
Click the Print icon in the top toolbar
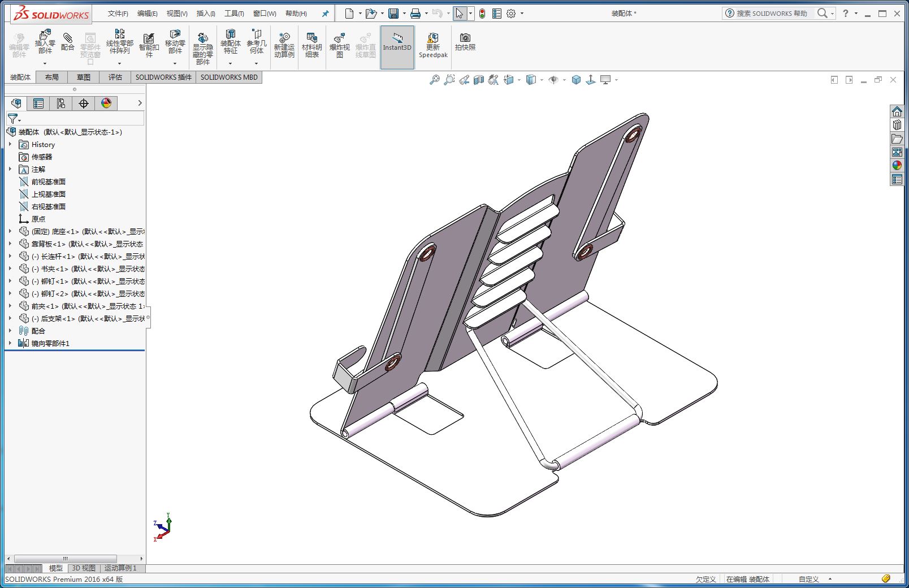pyautogui.click(x=415, y=14)
